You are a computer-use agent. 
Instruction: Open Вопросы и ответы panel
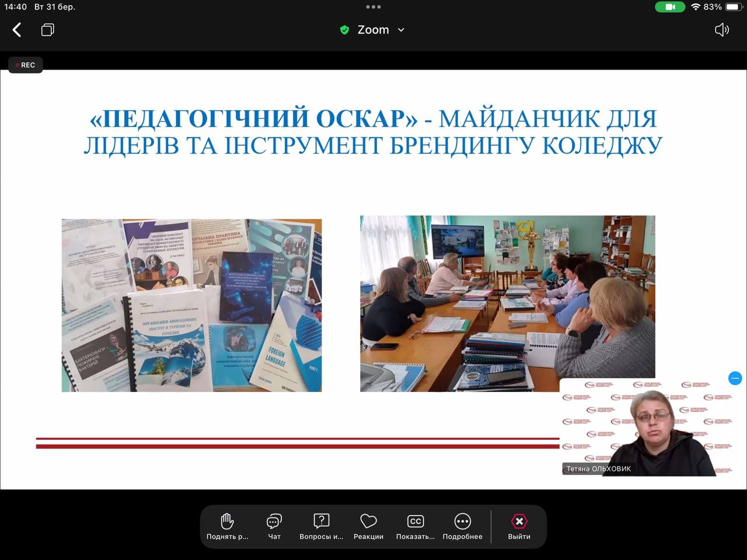click(x=321, y=526)
